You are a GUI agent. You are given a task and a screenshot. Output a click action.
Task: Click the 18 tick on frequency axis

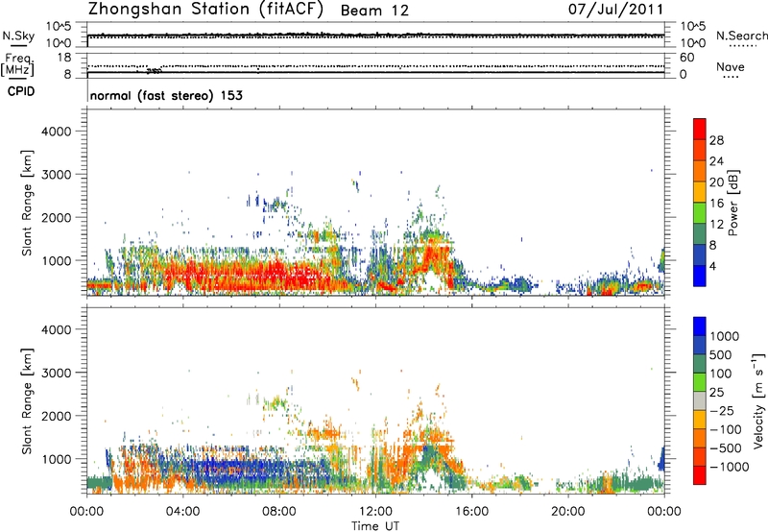pos(63,58)
